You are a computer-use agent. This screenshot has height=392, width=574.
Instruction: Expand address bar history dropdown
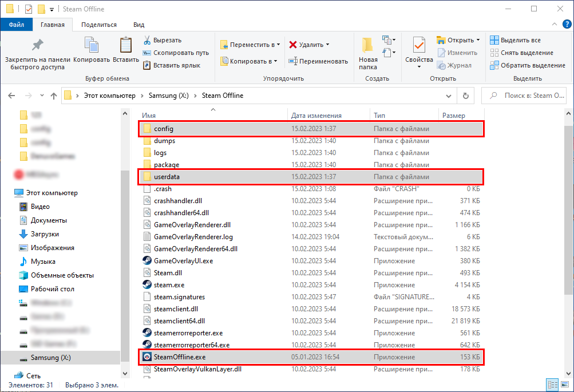pyautogui.click(x=449, y=96)
